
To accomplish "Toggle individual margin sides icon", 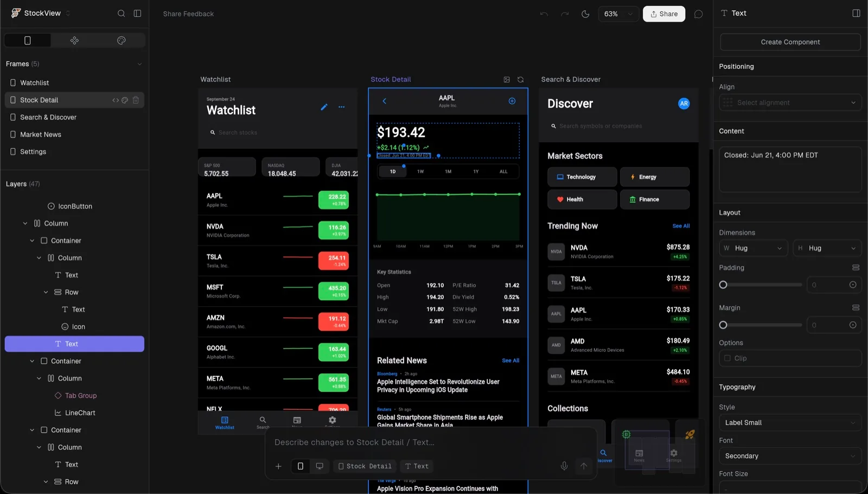I will click(856, 308).
